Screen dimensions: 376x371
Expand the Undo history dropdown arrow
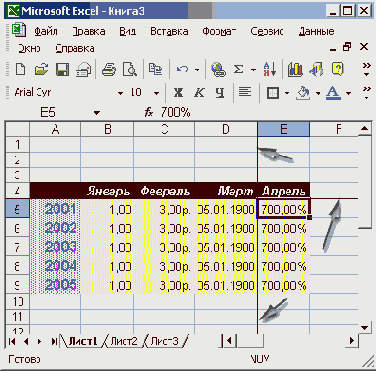[x=197, y=70]
